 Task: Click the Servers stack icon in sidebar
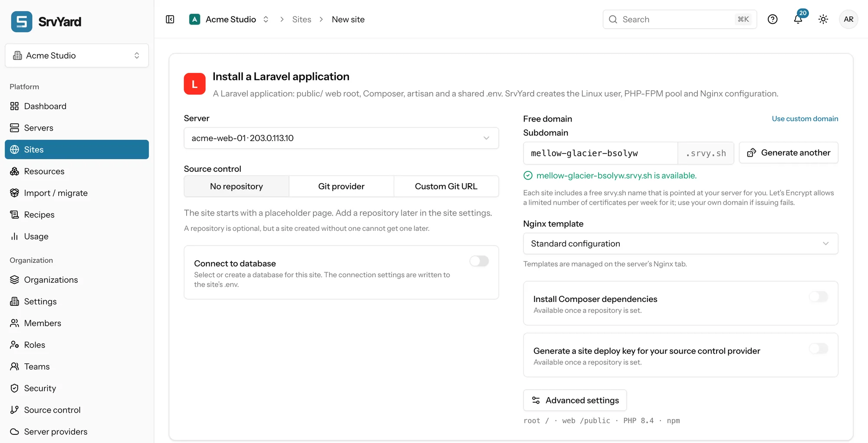click(x=15, y=128)
